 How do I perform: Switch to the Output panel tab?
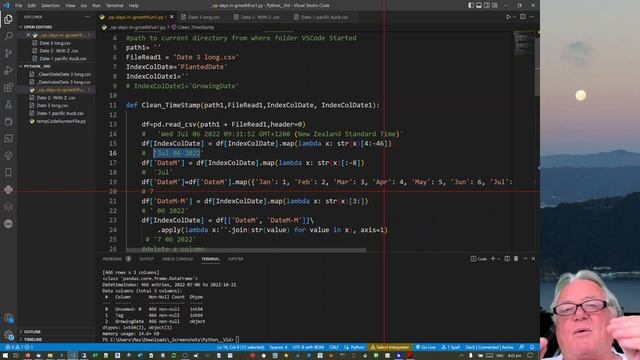(147, 259)
